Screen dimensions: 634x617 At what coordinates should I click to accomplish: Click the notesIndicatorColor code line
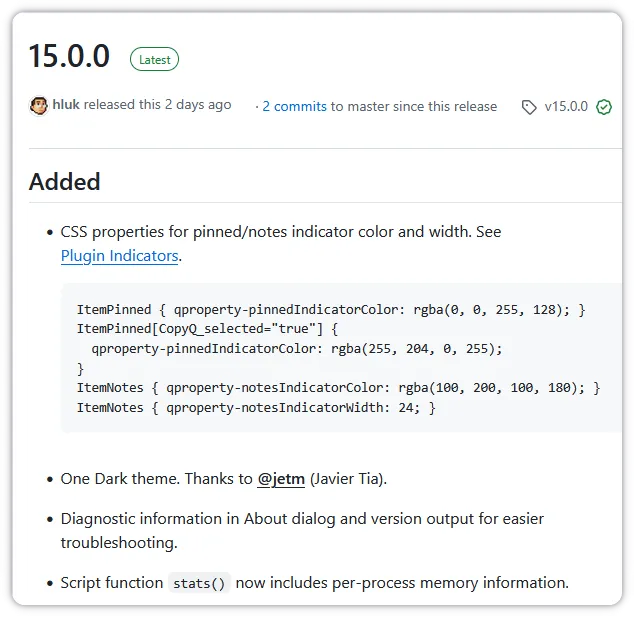338,388
